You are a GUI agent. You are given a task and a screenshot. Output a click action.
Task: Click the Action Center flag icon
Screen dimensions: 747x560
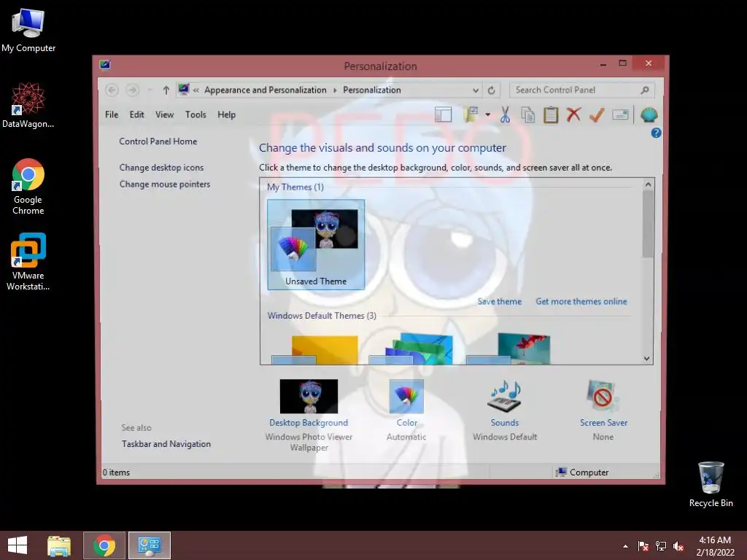click(x=643, y=546)
